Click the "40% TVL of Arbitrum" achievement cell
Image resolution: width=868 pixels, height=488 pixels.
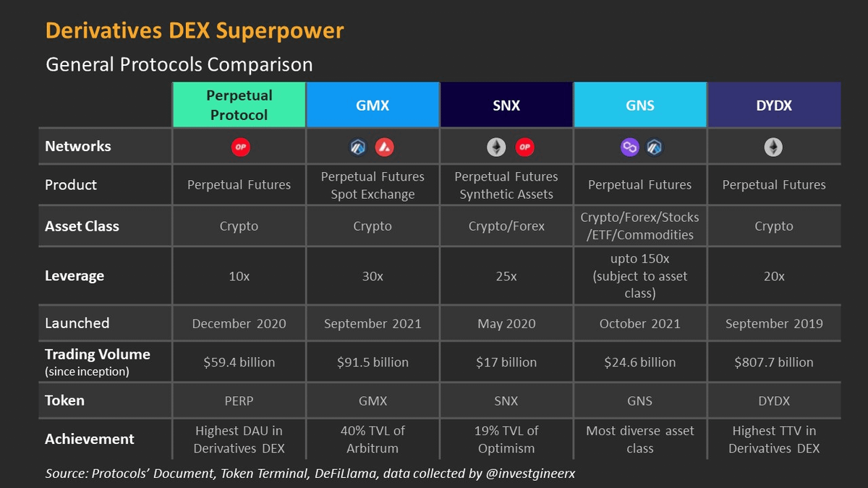pos(373,439)
